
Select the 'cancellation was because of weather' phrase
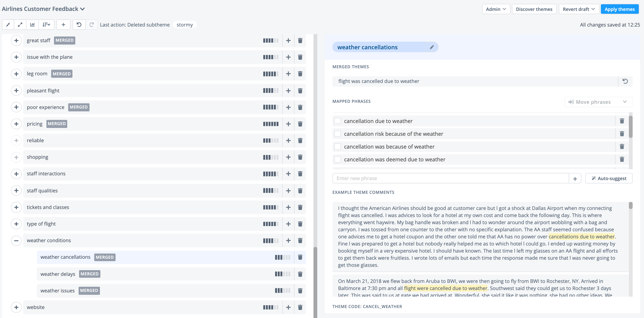tap(337, 146)
